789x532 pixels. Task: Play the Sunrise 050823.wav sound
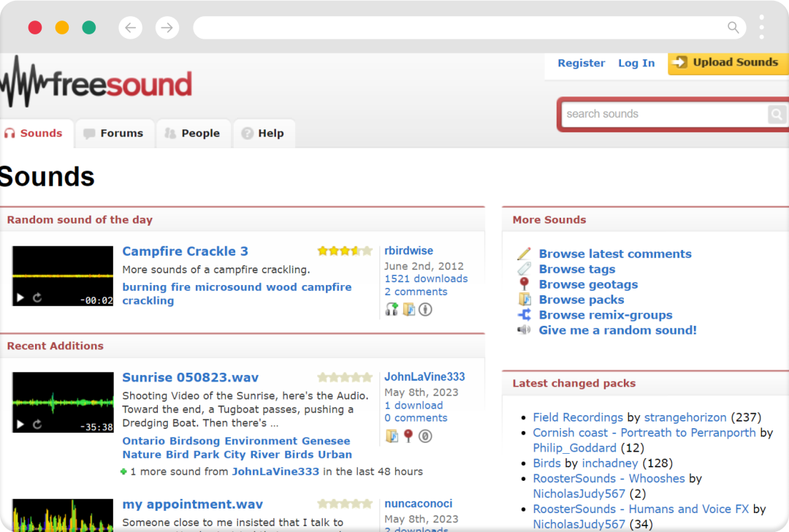tap(20, 425)
